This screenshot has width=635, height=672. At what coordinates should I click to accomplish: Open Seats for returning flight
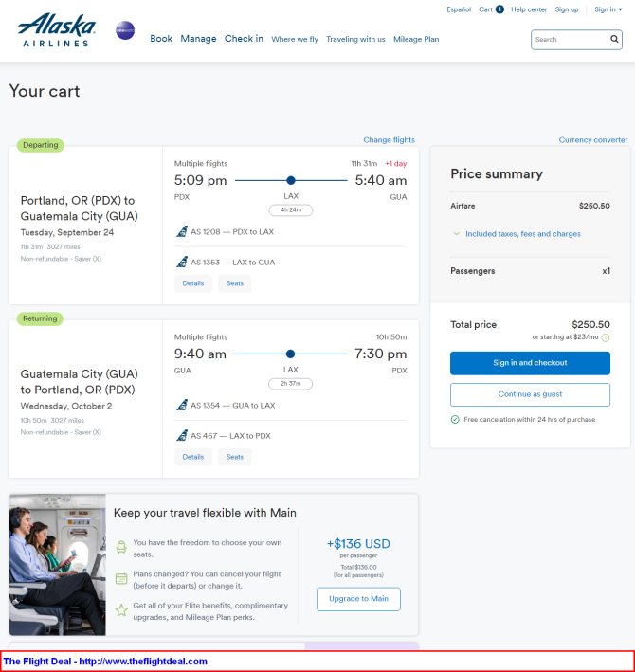coord(235,457)
